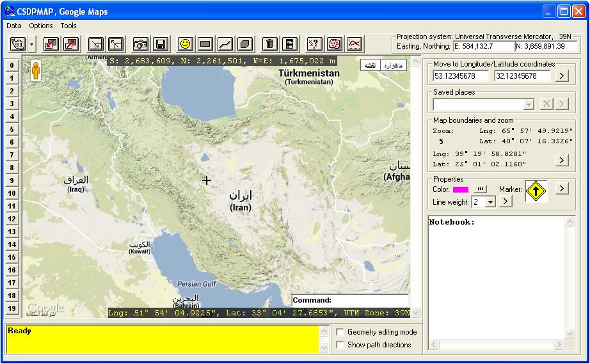Pick up the Street View pegman
The height and width of the screenshot is (364, 590).
(x=36, y=70)
